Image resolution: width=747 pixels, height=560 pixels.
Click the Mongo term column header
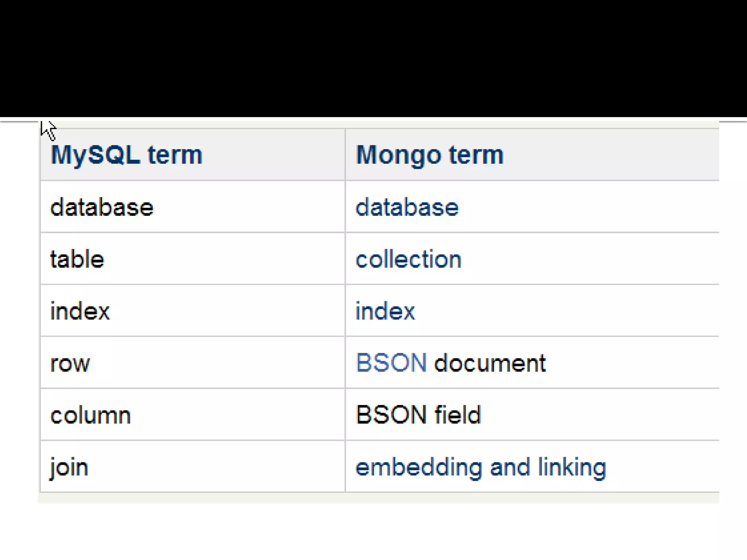pos(429,155)
